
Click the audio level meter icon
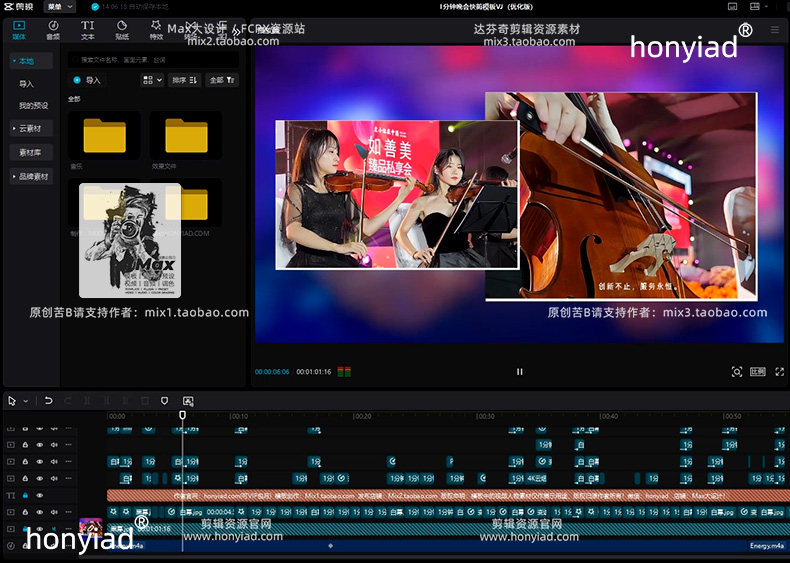click(344, 372)
